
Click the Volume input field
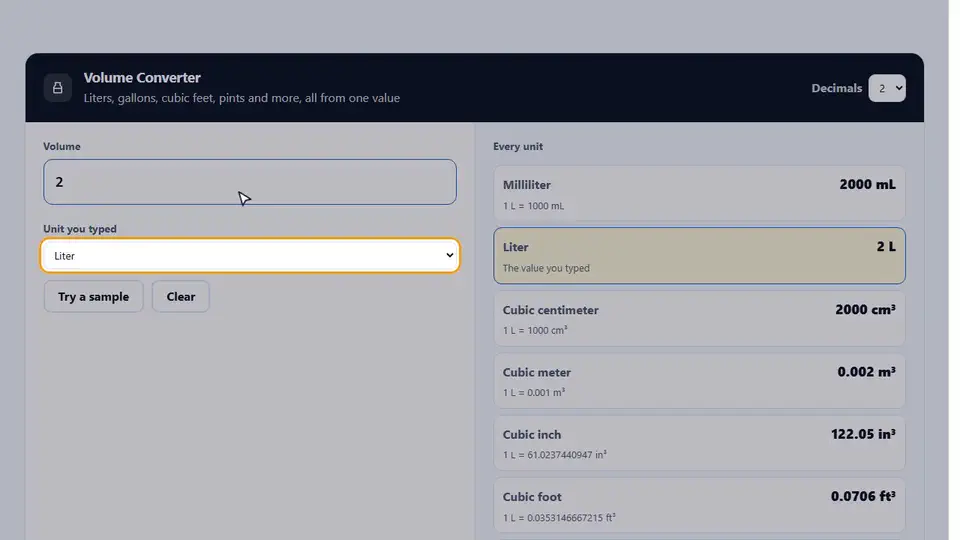click(x=250, y=182)
